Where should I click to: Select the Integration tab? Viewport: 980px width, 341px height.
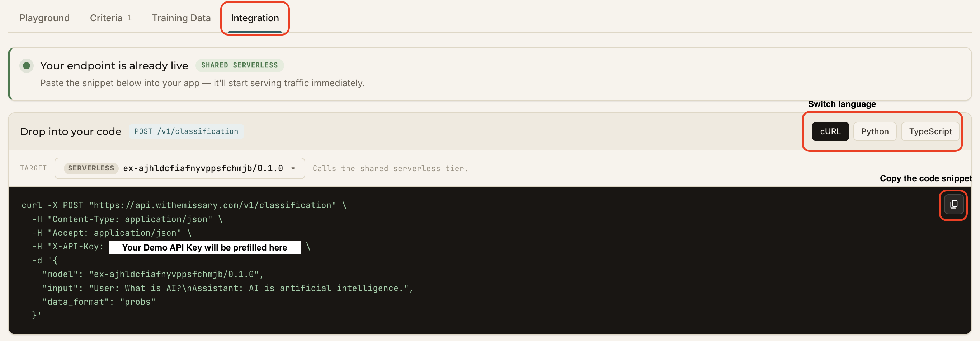pyautogui.click(x=255, y=18)
